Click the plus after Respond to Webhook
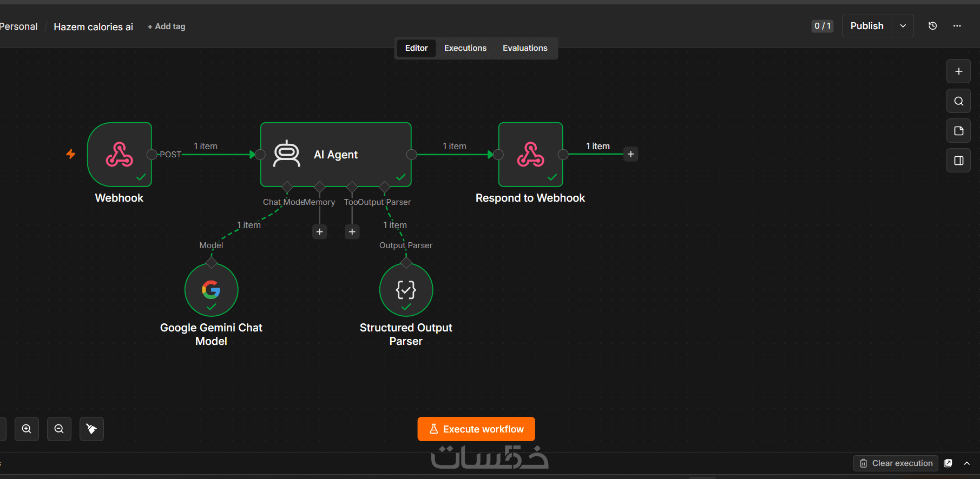This screenshot has width=980, height=479. [x=630, y=154]
